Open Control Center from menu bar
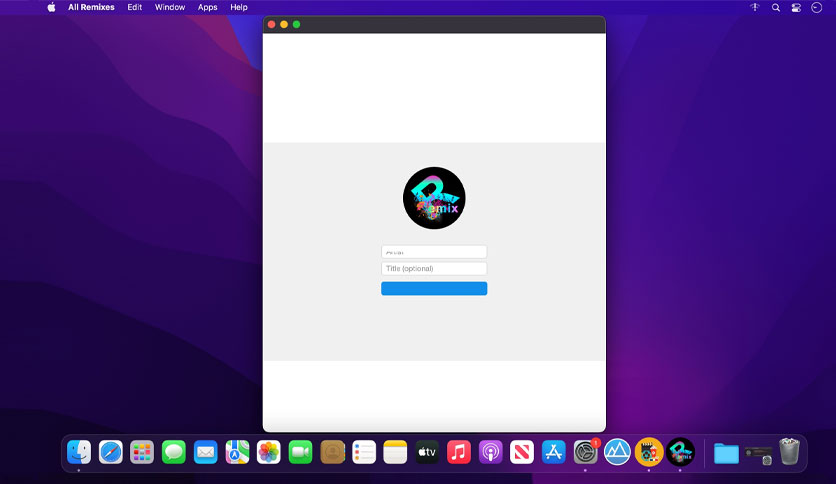 tap(796, 7)
